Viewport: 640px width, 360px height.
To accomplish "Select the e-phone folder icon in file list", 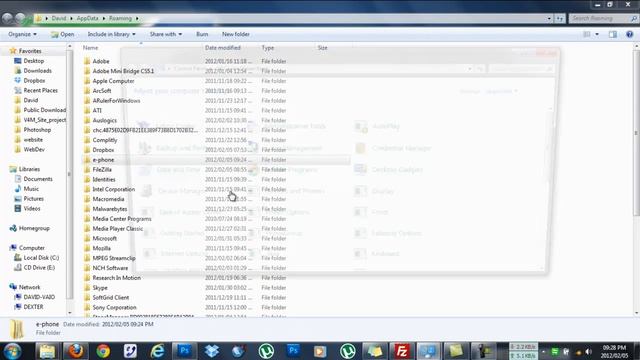I will tap(87, 160).
